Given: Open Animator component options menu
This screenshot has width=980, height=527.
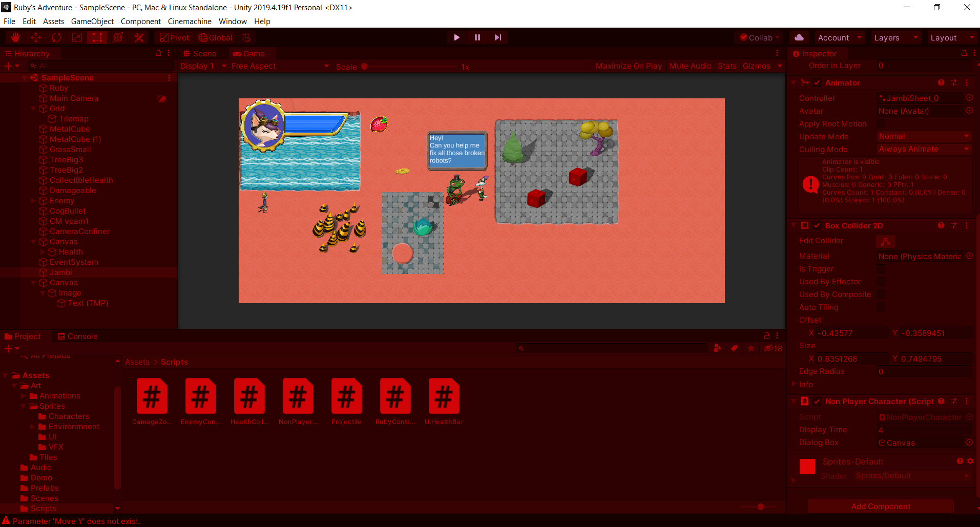Looking at the screenshot, I should tap(967, 82).
